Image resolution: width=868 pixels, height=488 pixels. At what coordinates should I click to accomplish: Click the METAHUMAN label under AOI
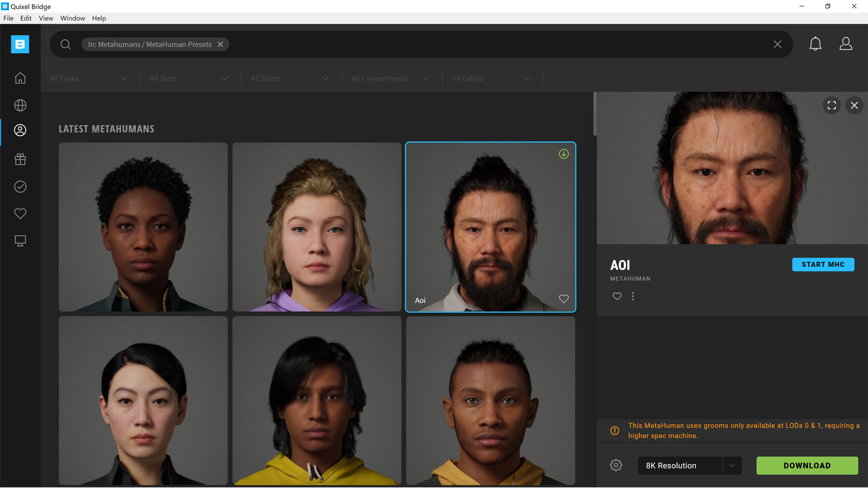point(630,279)
